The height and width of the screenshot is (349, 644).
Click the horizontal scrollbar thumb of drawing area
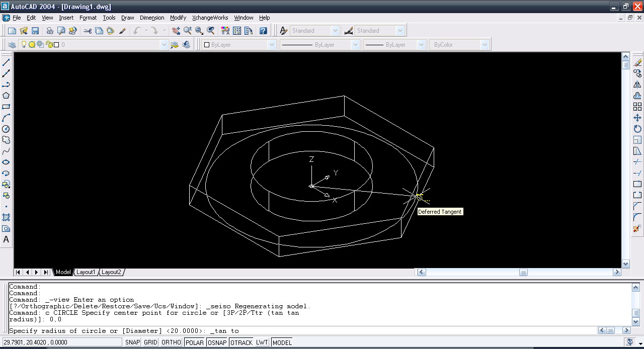tap(523, 272)
